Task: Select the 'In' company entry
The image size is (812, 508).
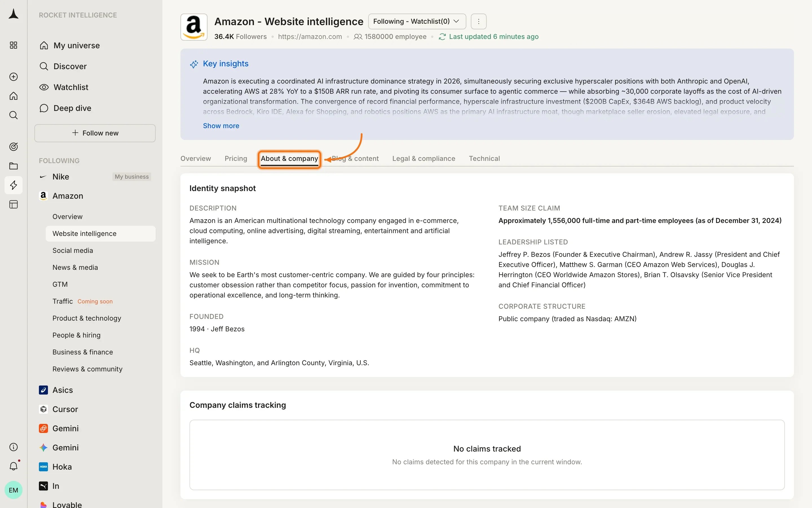Action: pos(56,486)
